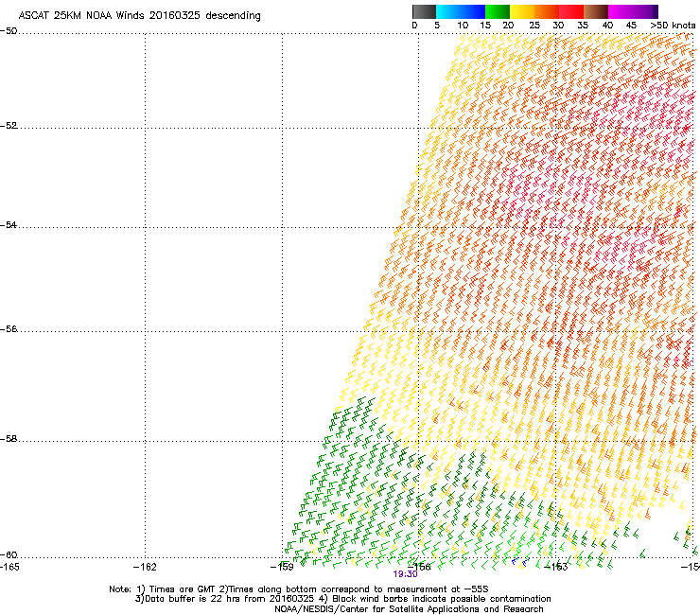Click the brown 35-40 knots legend swatch
Screen dimensions: 700x615
tap(596, 11)
